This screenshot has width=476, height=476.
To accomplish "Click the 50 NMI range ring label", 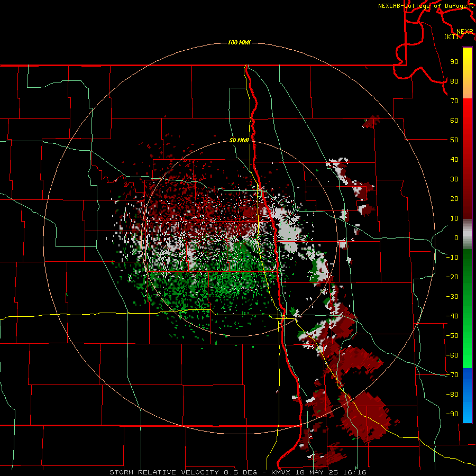I will point(239,140).
